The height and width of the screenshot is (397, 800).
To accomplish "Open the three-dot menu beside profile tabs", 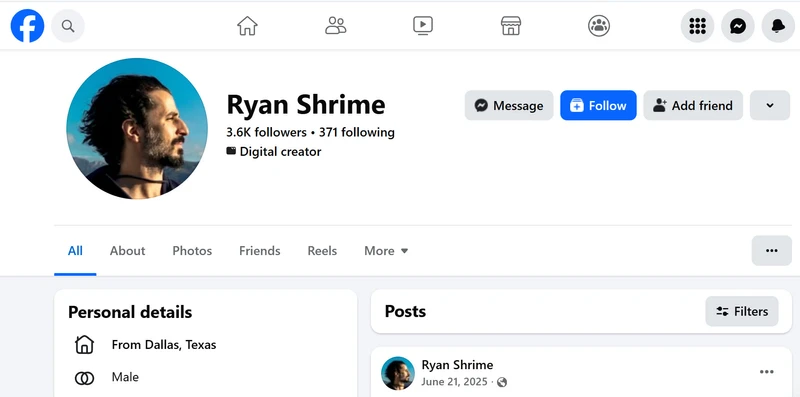I will tap(771, 251).
